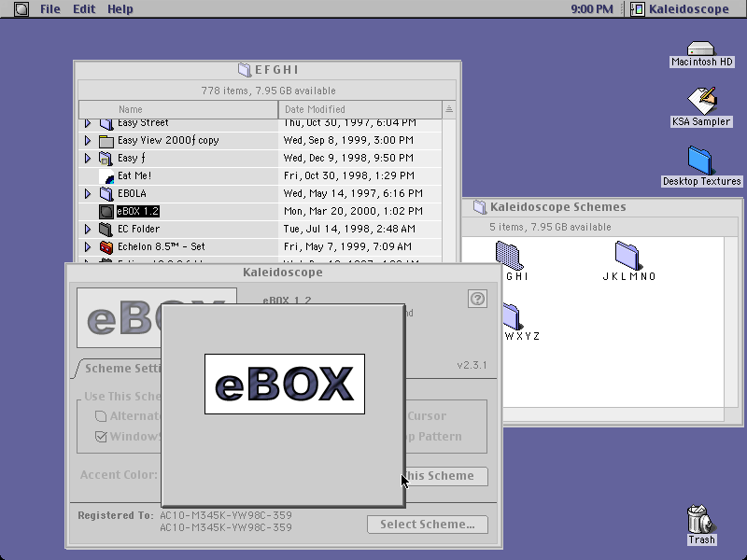The width and height of the screenshot is (747, 560).
Task: Toggle the Alternate checkbox
Action: 101,416
